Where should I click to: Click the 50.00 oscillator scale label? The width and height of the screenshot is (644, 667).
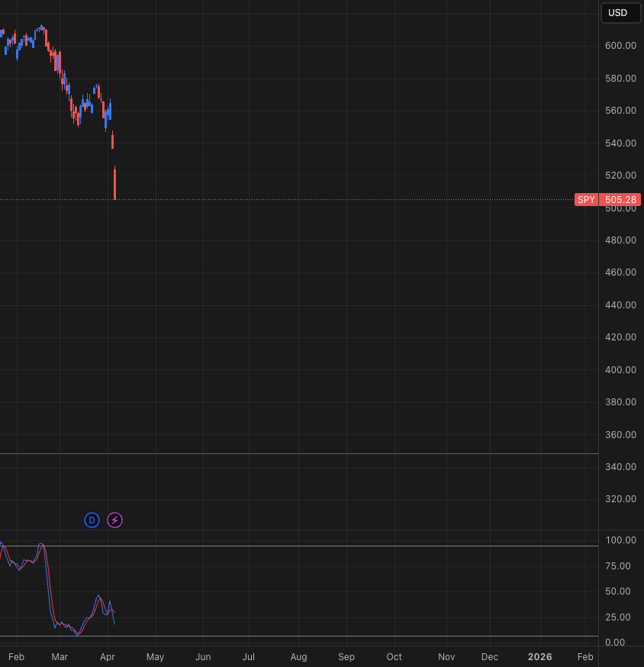click(x=617, y=591)
